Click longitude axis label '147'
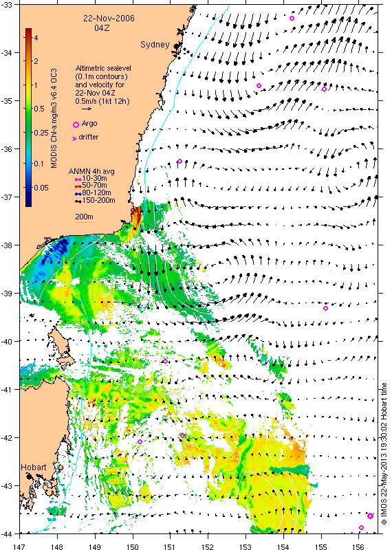This screenshot has width=392, height=550. pyautogui.click(x=19, y=547)
